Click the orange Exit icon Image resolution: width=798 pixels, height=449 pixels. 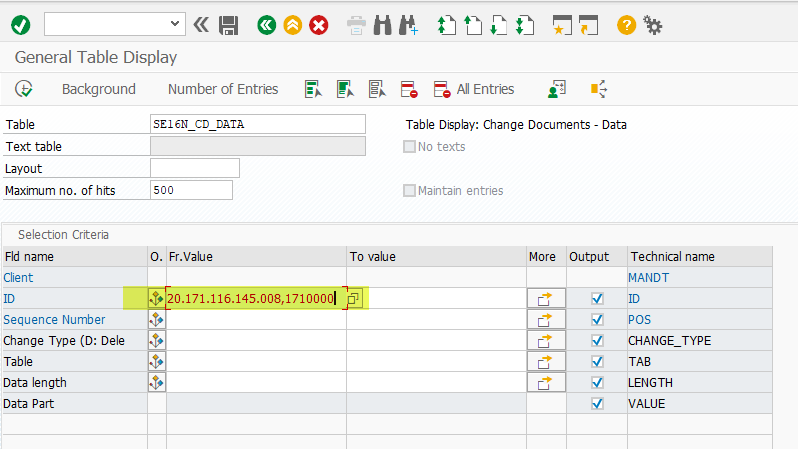[293, 25]
